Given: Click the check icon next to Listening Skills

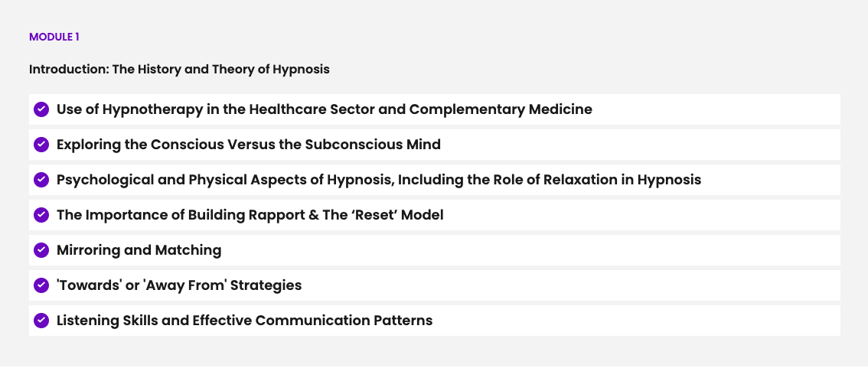Looking at the screenshot, I should pyautogui.click(x=41, y=321).
